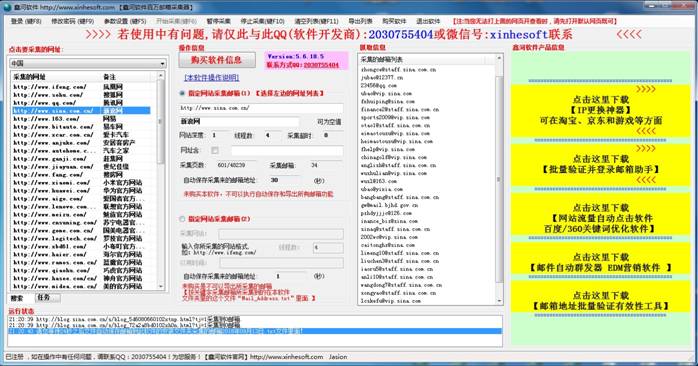Screen dimensions: 698x366
Task: Select first radio option 指定网站采集邮箱(1)
Action: coord(182,94)
